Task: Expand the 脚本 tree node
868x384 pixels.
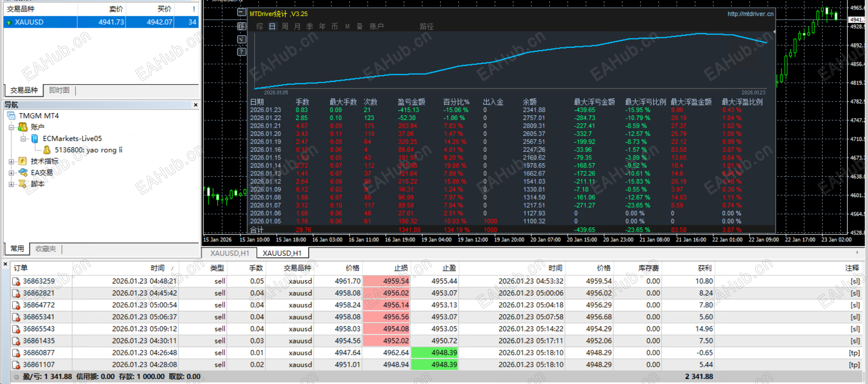Action: (11, 184)
